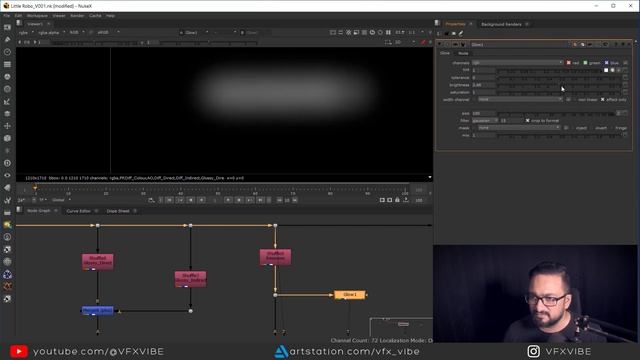The height and width of the screenshot is (360, 640).
Task: Open the viewer A input Glow1 dropdown
Action: point(194,32)
